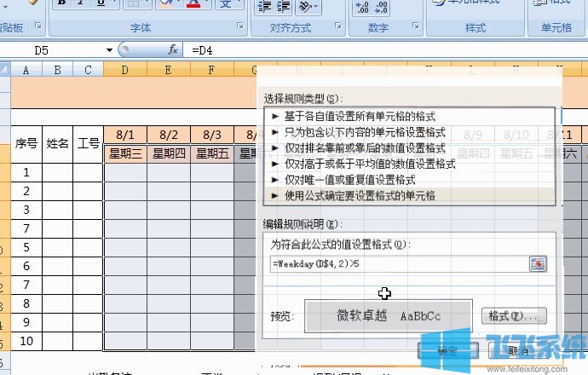588x375 pixels.
Task: Click the 取消 button in the dialog
Action: click(x=518, y=351)
